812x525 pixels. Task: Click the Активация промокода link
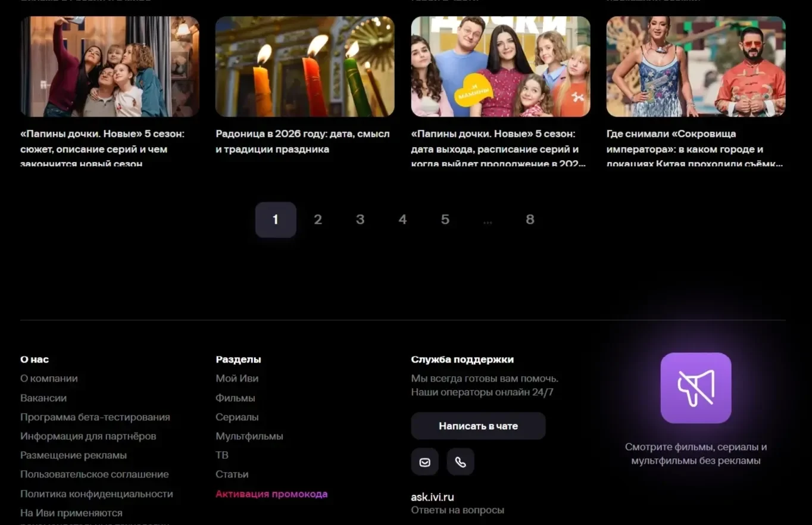point(271,493)
